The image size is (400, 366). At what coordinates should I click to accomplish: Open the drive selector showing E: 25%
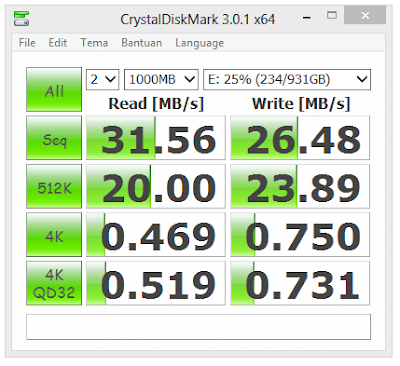coord(287,79)
